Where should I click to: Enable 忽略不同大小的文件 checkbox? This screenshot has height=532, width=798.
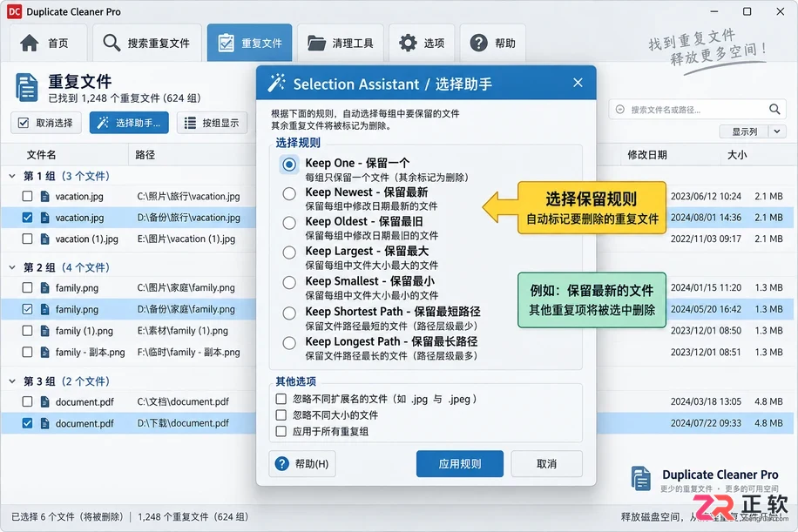coord(281,415)
